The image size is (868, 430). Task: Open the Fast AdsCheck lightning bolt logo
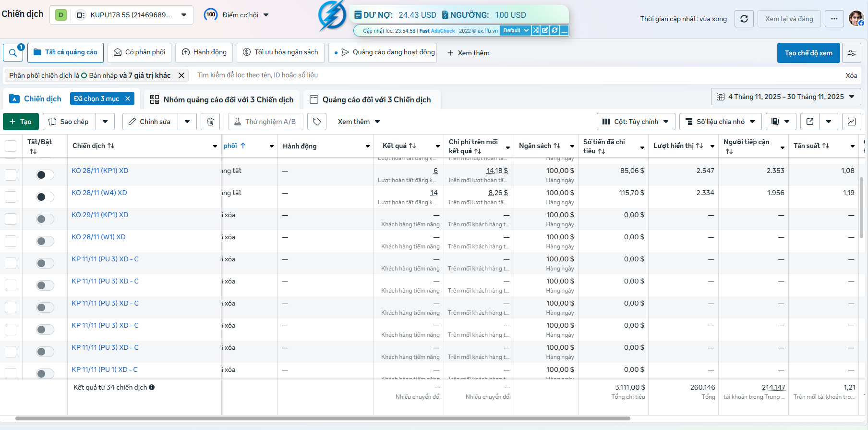point(332,15)
